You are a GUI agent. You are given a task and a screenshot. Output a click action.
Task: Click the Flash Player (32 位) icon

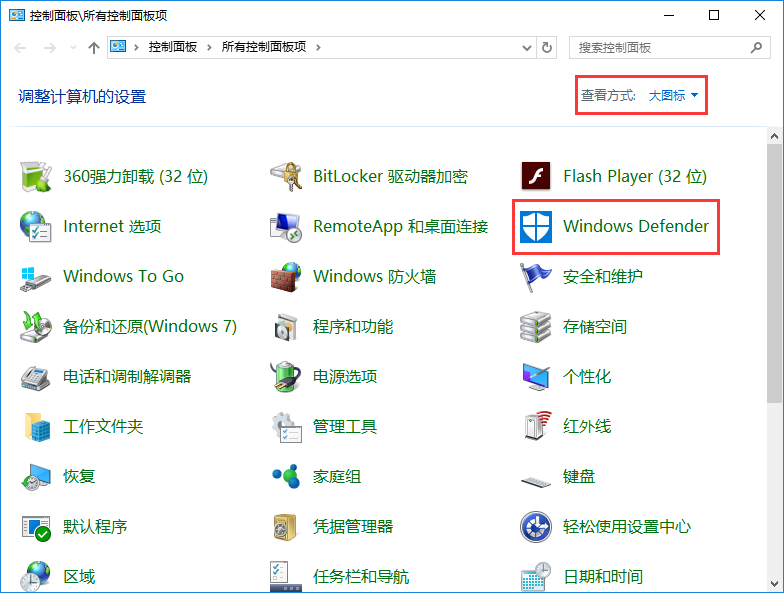536,176
